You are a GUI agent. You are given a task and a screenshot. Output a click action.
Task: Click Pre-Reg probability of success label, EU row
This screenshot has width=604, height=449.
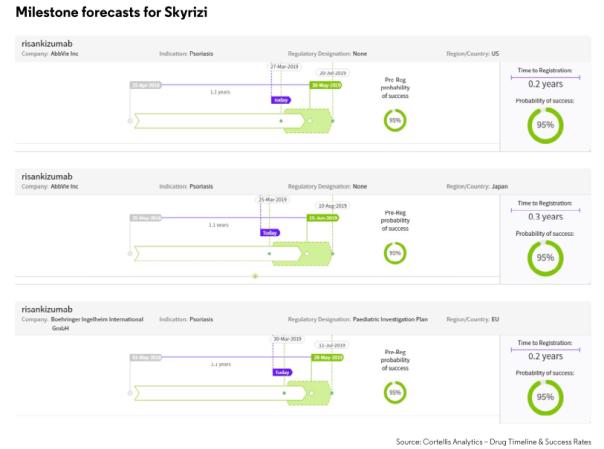tap(395, 360)
